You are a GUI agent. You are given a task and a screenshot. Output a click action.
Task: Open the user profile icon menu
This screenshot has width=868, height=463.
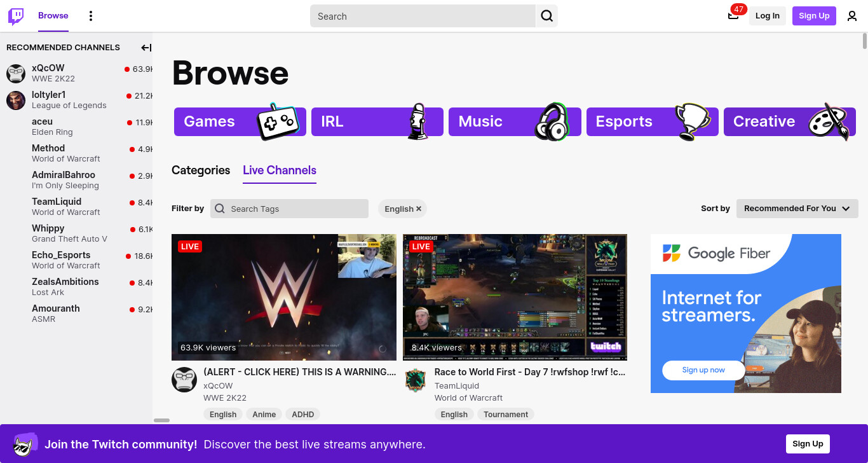(852, 16)
